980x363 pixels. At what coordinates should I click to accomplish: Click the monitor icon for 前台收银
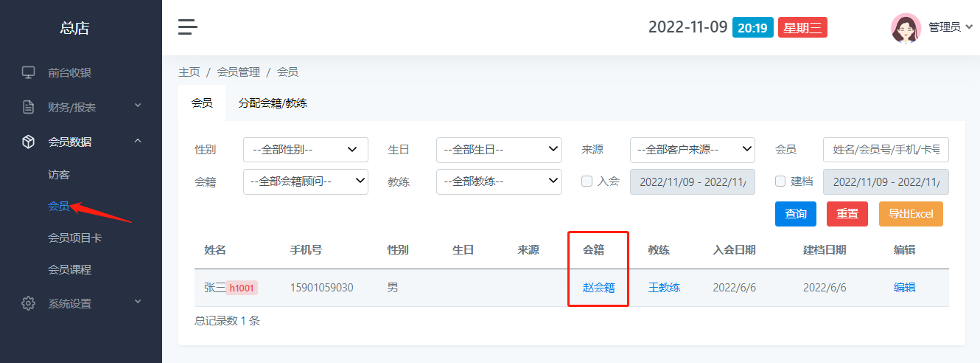(29, 72)
